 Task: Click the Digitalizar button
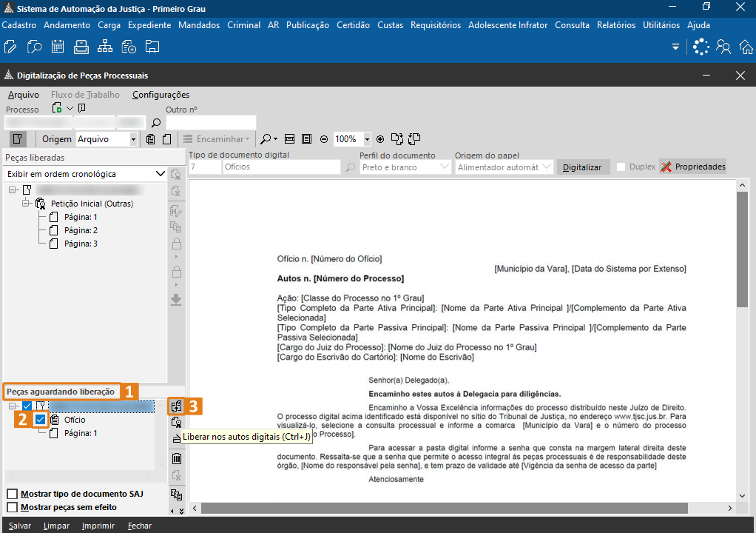click(x=582, y=167)
